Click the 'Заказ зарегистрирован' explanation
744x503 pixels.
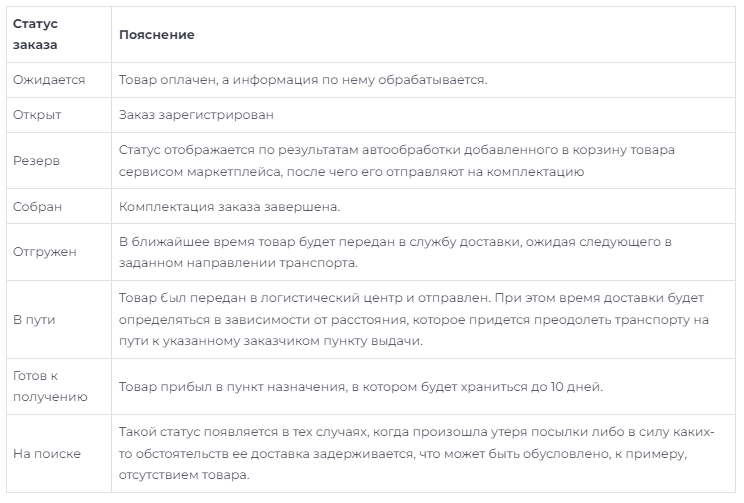pyautogui.click(x=196, y=115)
